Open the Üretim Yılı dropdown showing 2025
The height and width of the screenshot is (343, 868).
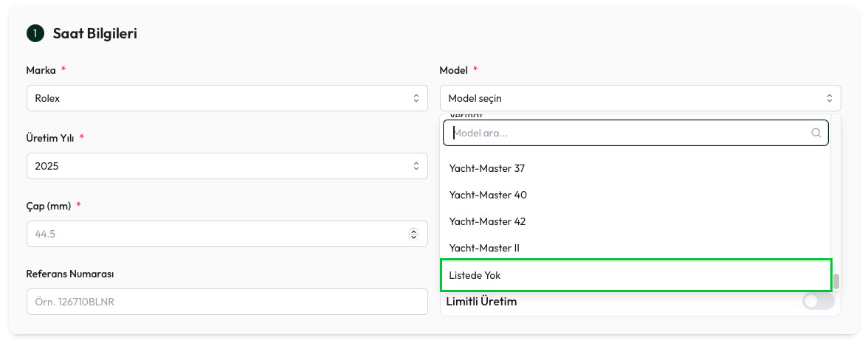coord(227,166)
